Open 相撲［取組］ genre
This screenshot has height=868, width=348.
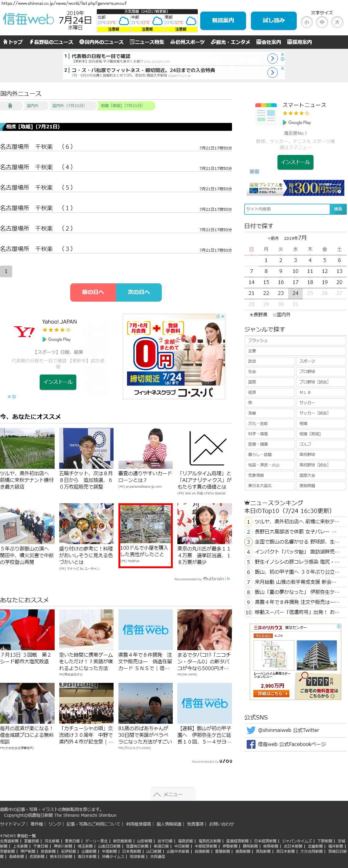321,434
